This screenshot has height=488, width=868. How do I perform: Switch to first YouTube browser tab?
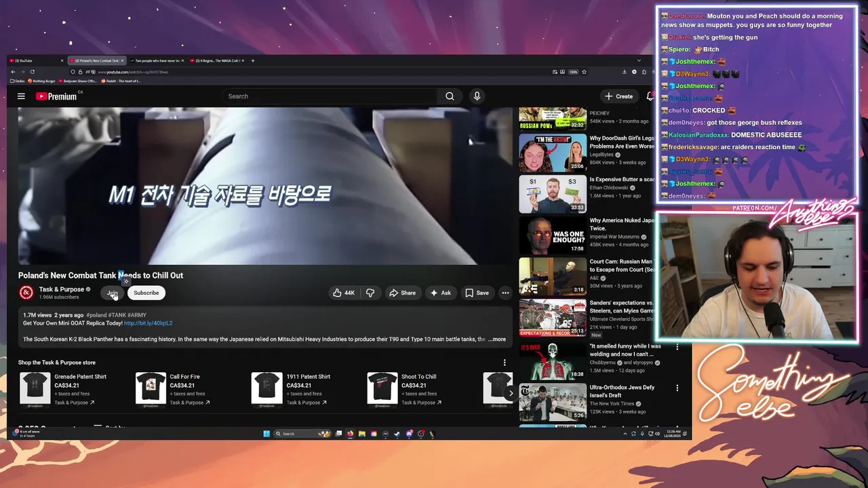[37, 61]
